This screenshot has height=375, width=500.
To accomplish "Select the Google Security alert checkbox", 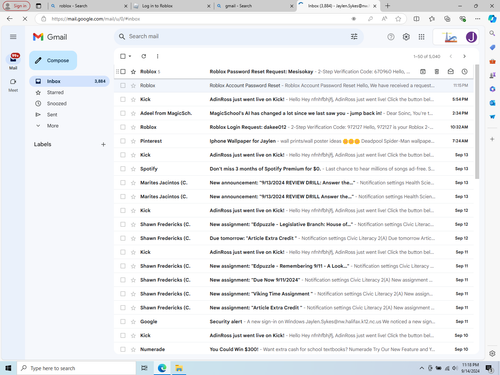I will (x=123, y=322).
